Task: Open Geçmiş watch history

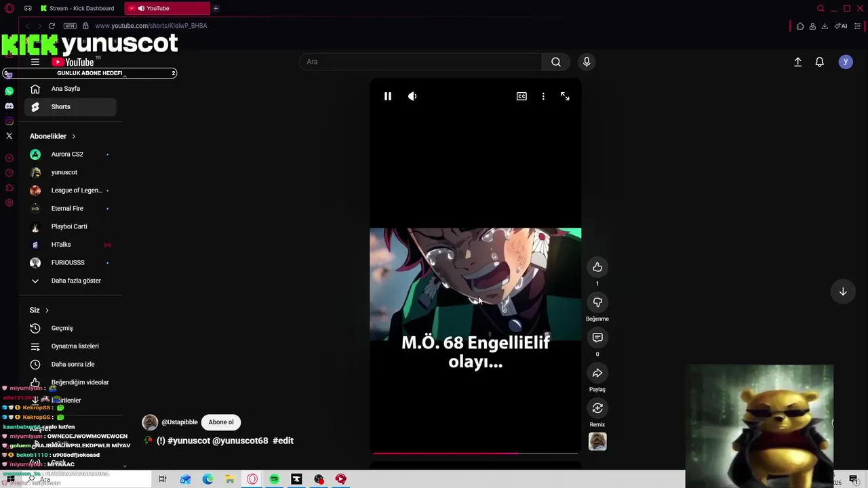Action: click(71, 328)
